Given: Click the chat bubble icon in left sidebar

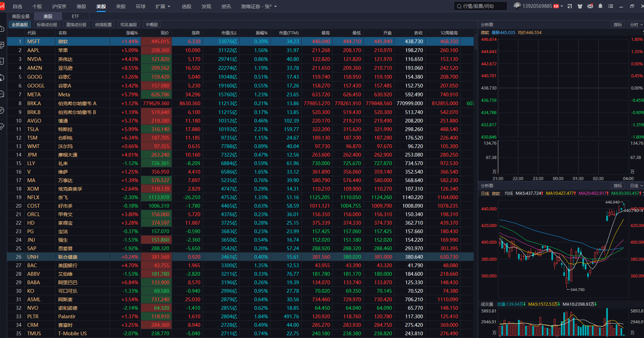Looking at the screenshot, I should [2, 94].
